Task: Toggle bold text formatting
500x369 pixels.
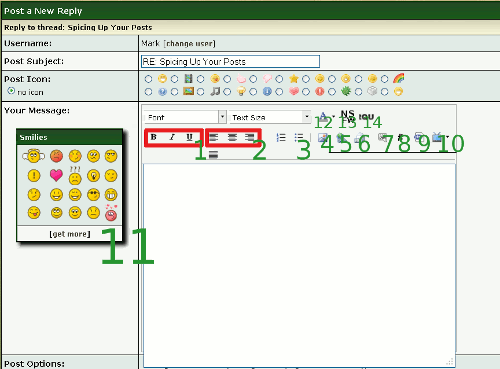Action: tap(154, 137)
